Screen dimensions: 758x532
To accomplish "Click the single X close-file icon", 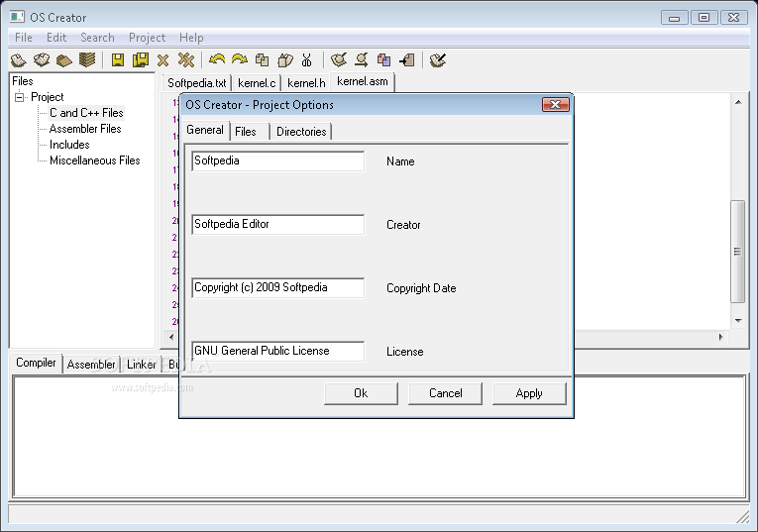I will pyautogui.click(x=162, y=60).
